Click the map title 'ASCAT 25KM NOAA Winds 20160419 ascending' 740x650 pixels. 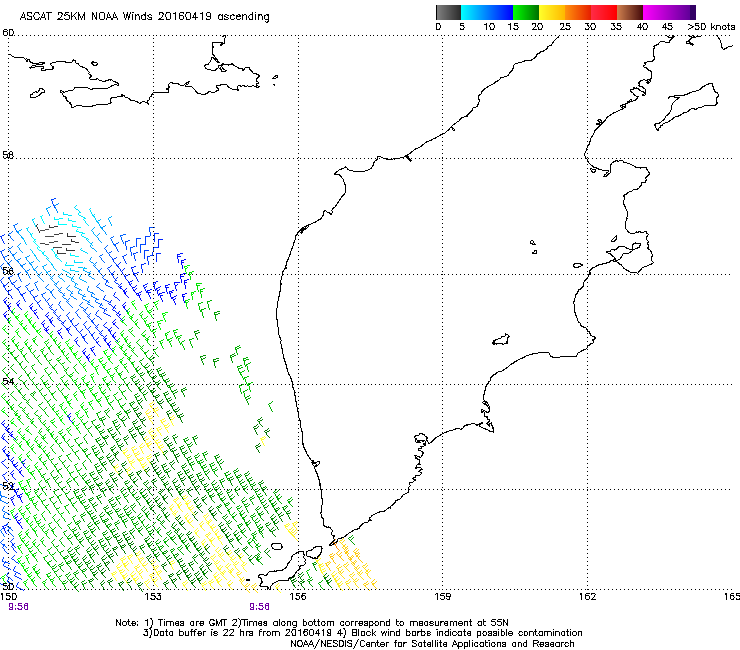(144, 17)
